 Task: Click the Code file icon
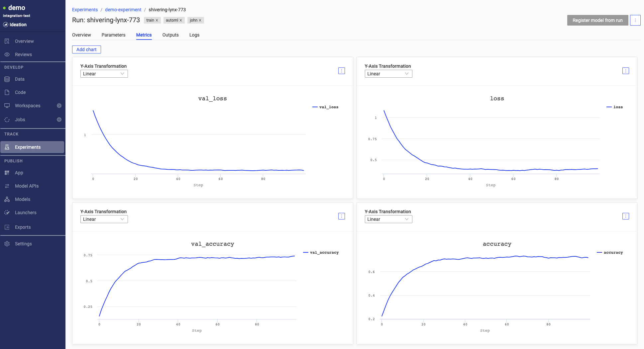(7, 92)
